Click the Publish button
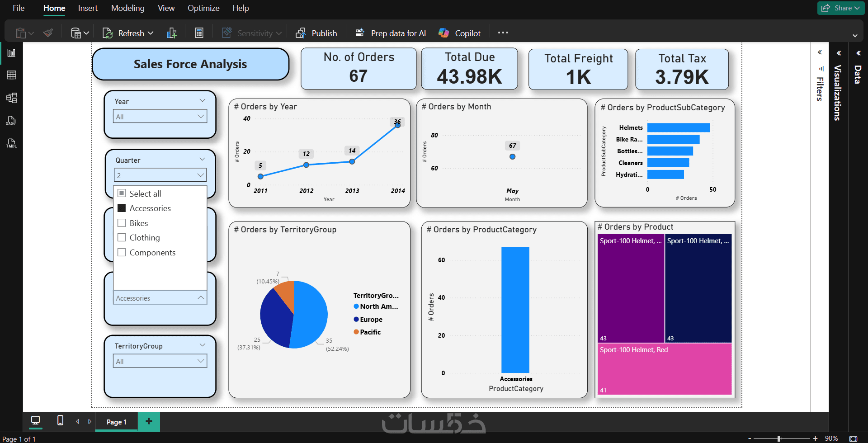 [316, 33]
